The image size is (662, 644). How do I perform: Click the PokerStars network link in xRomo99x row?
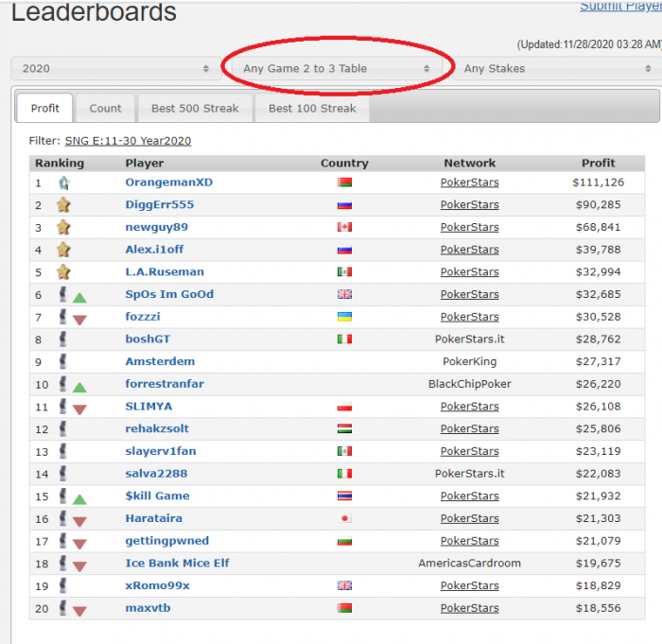coord(469,585)
